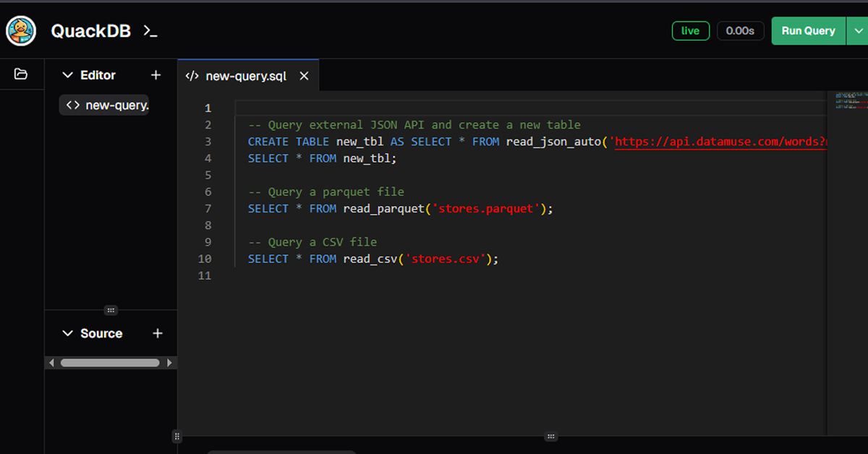Click the grip handle at sidebar bottom corner
The width and height of the screenshot is (868, 454).
click(x=176, y=437)
